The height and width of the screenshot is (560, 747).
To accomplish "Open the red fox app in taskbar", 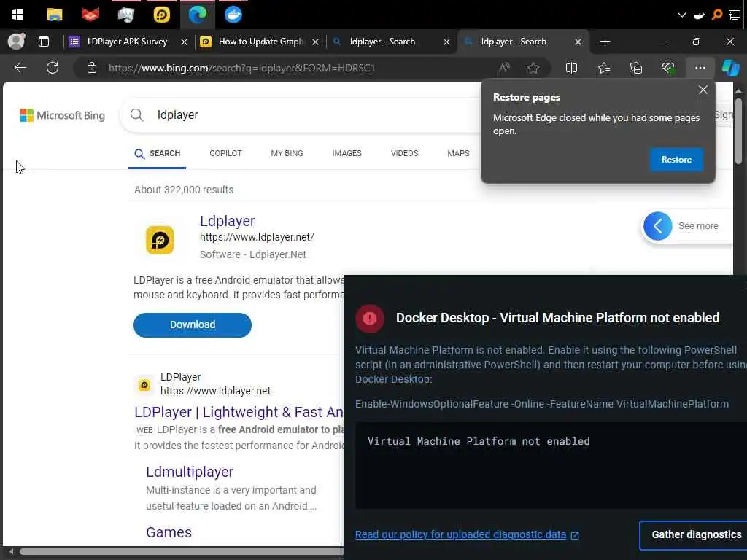I will [90, 15].
